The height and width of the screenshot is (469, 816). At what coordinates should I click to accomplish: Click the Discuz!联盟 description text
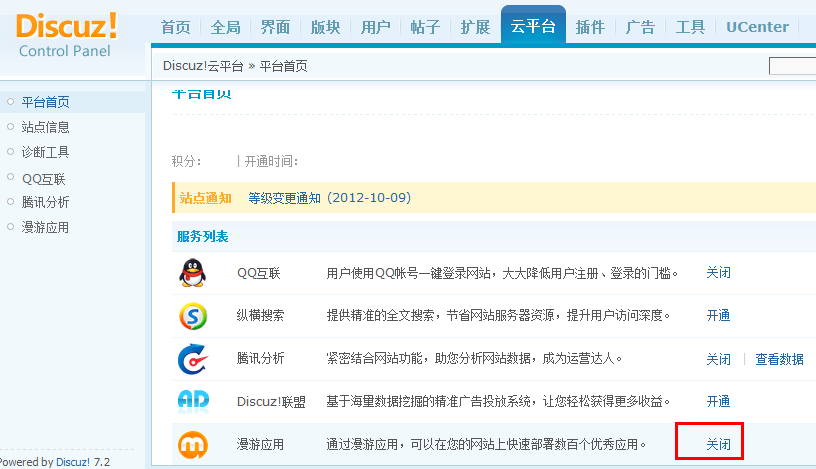[x=498, y=401]
